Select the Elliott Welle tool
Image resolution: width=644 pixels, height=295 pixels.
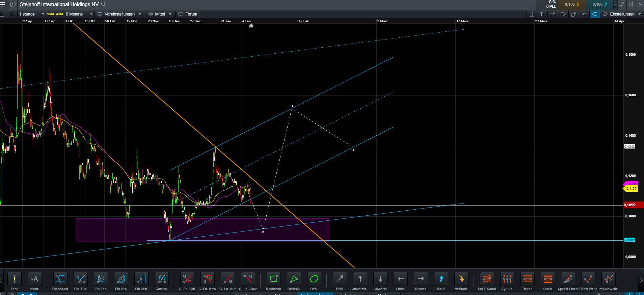click(x=588, y=279)
